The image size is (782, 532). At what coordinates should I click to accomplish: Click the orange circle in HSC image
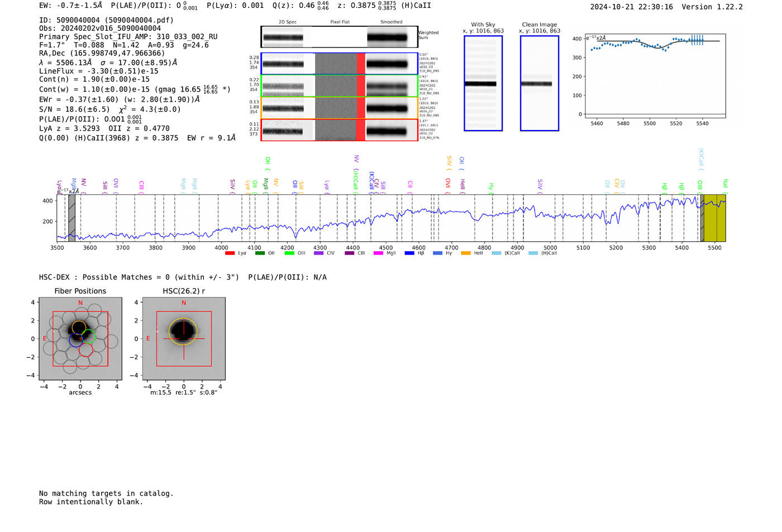pyautogui.click(x=183, y=331)
